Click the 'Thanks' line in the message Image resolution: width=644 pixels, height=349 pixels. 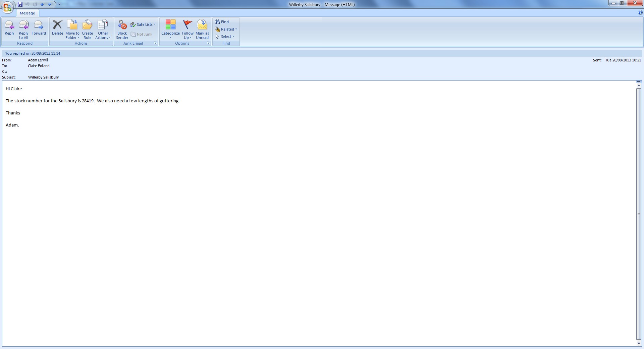pos(13,113)
